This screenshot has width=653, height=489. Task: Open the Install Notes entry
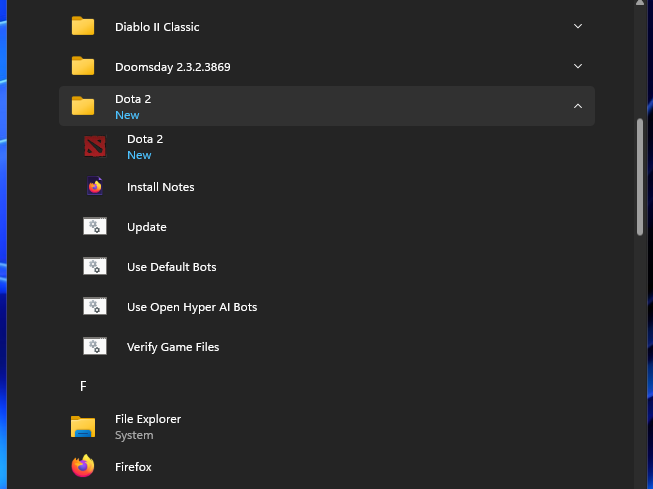tap(161, 187)
